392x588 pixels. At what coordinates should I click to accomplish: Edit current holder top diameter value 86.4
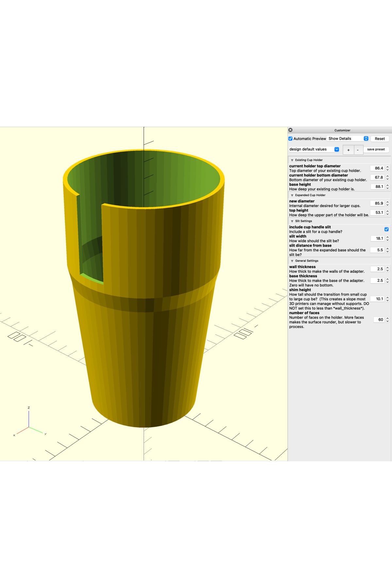click(378, 168)
